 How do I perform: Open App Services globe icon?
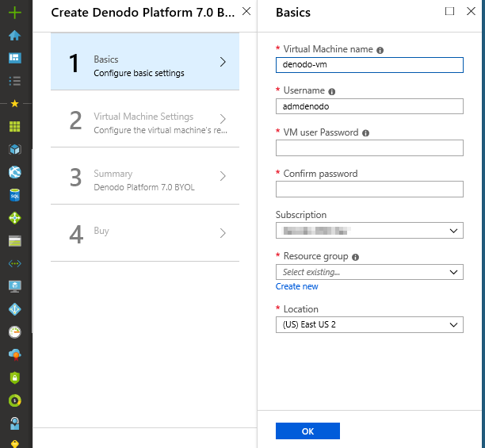[14, 172]
